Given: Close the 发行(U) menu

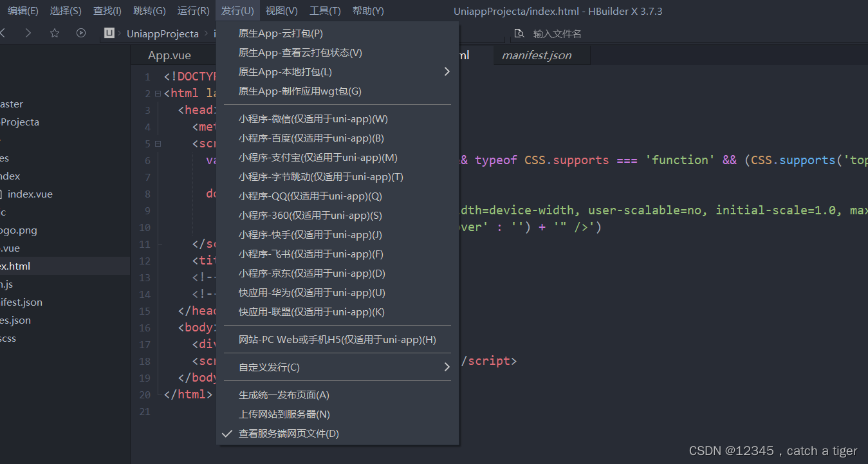Looking at the screenshot, I should click(x=237, y=11).
